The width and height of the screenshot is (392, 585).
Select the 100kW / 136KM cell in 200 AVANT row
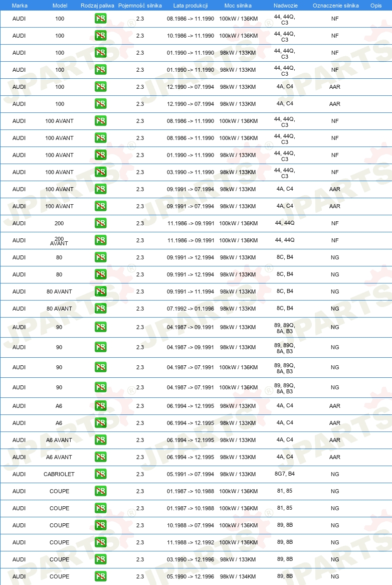pos(239,240)
